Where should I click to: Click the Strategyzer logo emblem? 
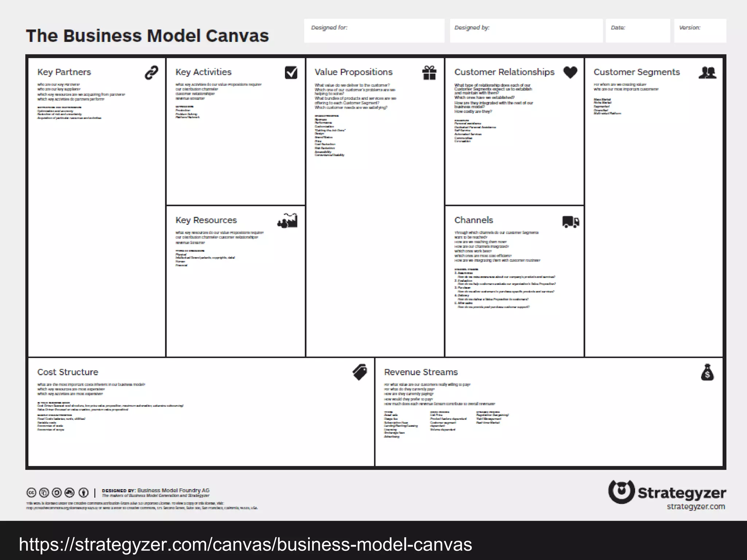(622, 492)
